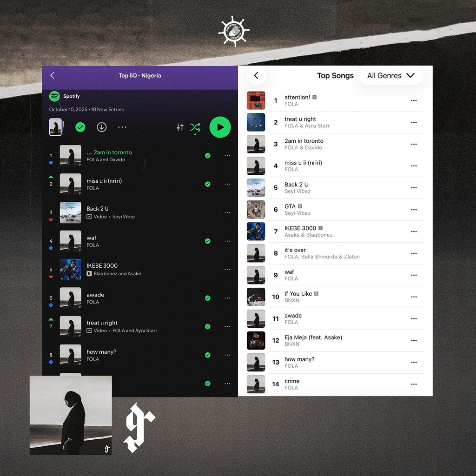Toggle saved check for miss u ii (nriri) in Spotify
This screenshot has height=476, width=476.
click(208, 184)
